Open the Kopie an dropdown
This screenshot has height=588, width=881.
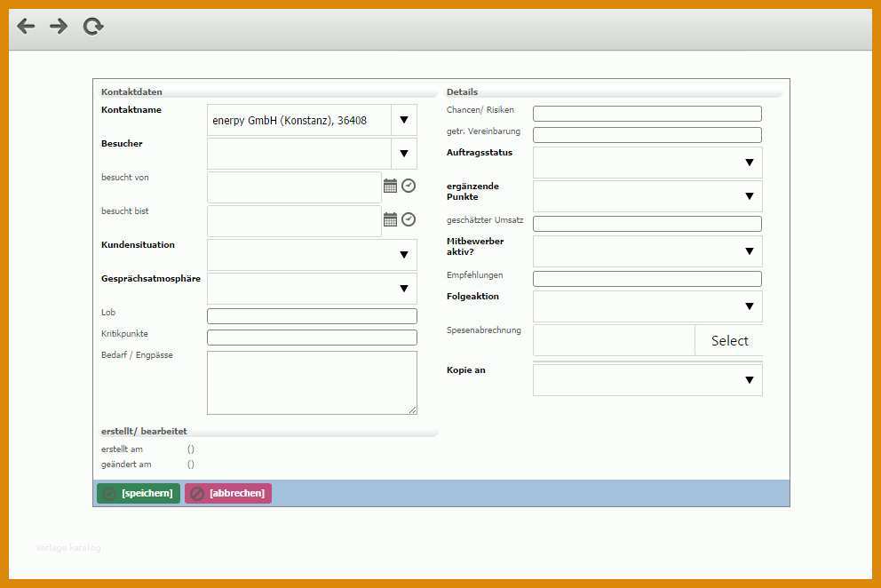pyautogui.click(x=647, y=380)
